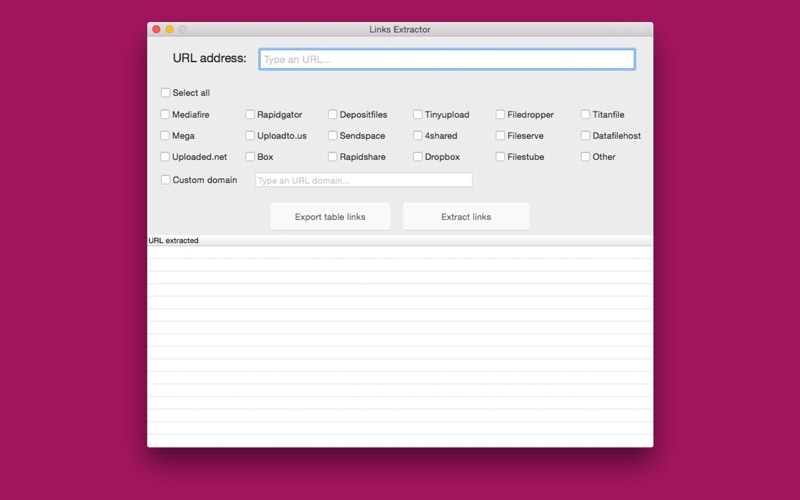
Task: Enable the Rapidshare checkbox
Action: coord(333,157)
